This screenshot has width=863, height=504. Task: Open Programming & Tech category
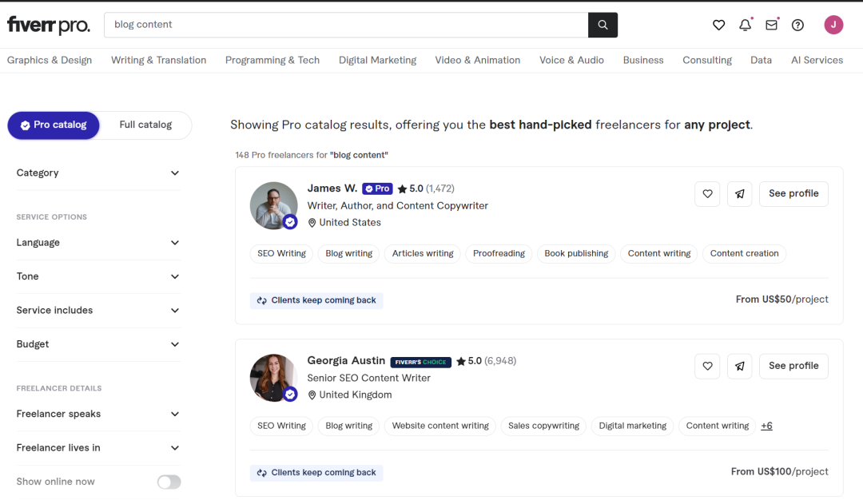tap(272, 60)
